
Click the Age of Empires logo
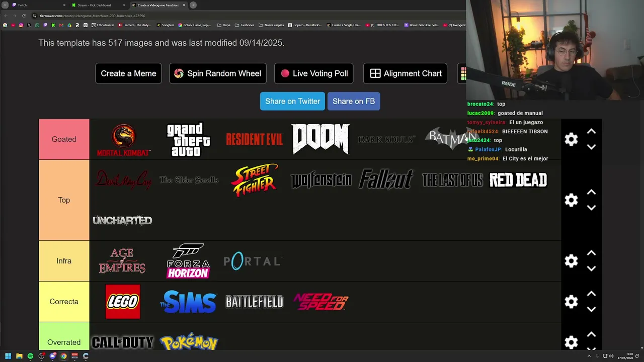[122, 261]
